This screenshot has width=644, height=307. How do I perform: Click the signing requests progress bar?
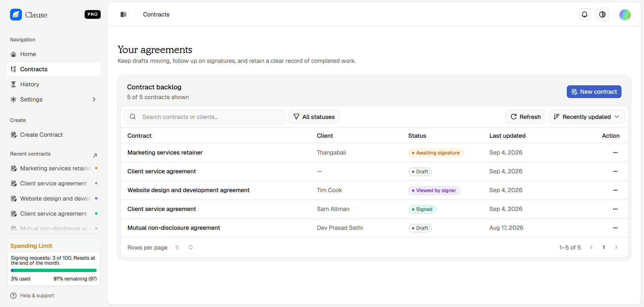pos(54,270)
